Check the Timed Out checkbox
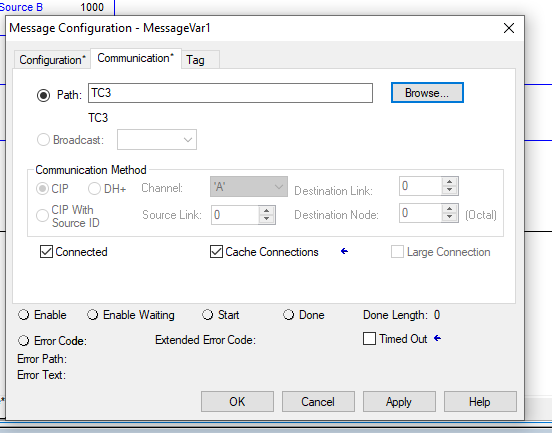 click(369, 339)
